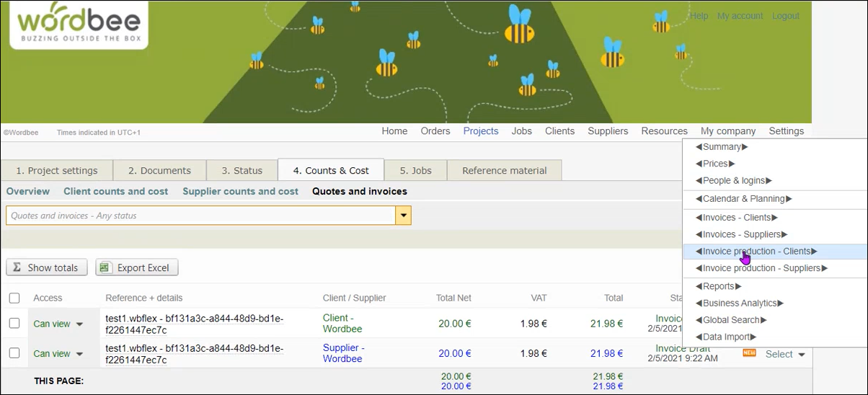Open the Select dropdown for supplier row
The height and width of the screenshot is (395, 868).
[785, 354]
